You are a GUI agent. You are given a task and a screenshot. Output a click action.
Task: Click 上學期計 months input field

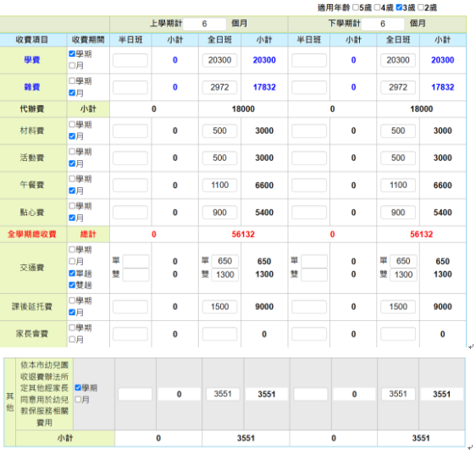coord(205,24)
